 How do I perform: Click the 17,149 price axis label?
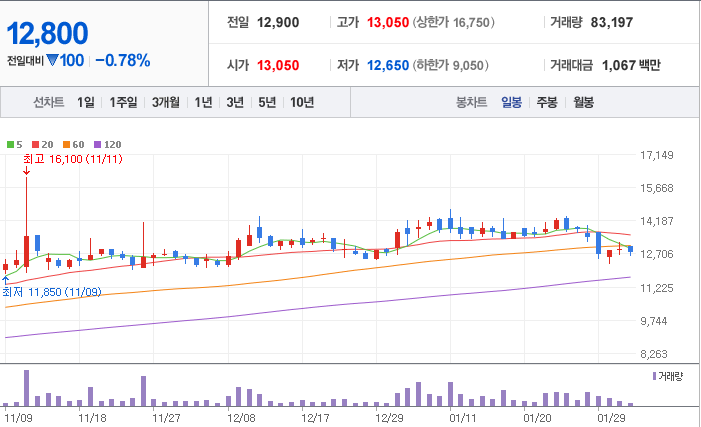click(657, 155)
